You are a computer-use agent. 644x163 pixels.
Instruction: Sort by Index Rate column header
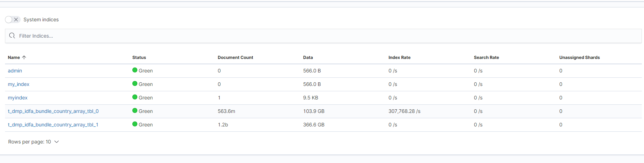(x=400, y=58)
